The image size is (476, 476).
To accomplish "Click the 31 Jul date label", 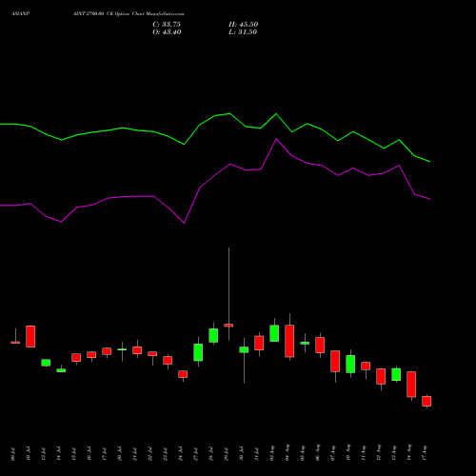I will click(x=257, y=454).
